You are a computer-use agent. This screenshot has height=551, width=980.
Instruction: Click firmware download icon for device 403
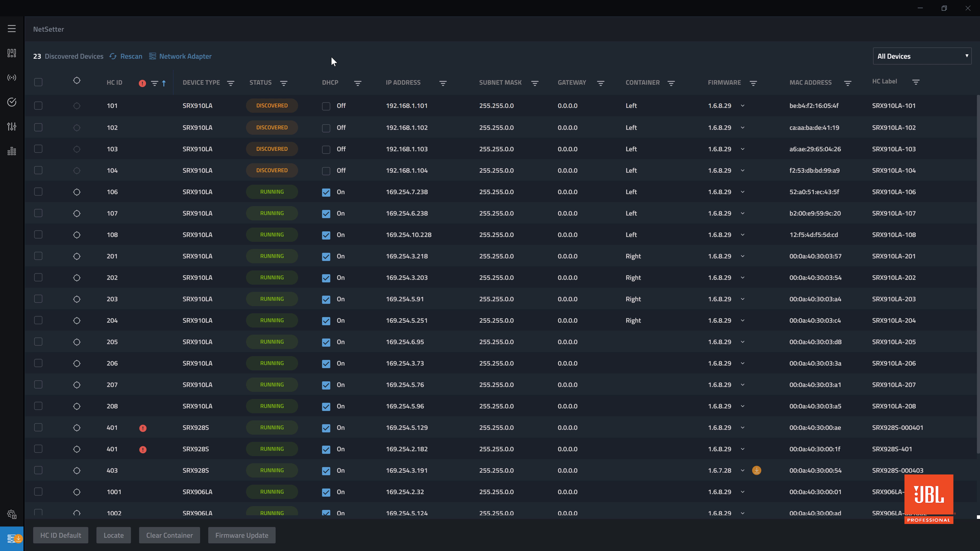[757, 470]
